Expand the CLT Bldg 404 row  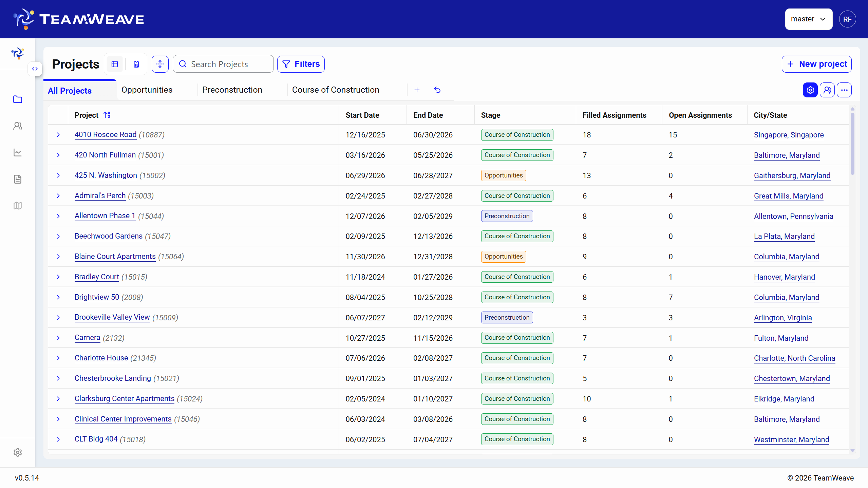(x=58, y=439)
